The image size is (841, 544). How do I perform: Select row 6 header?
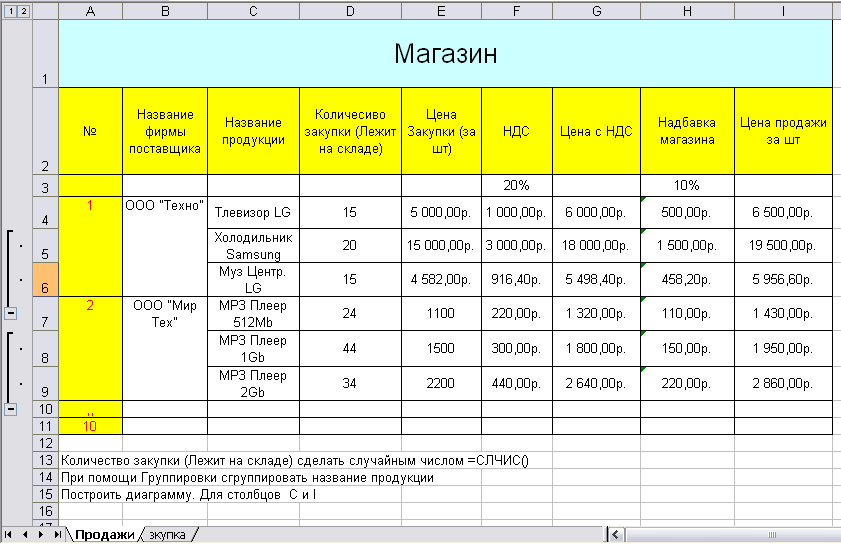[x=46, y=279]
